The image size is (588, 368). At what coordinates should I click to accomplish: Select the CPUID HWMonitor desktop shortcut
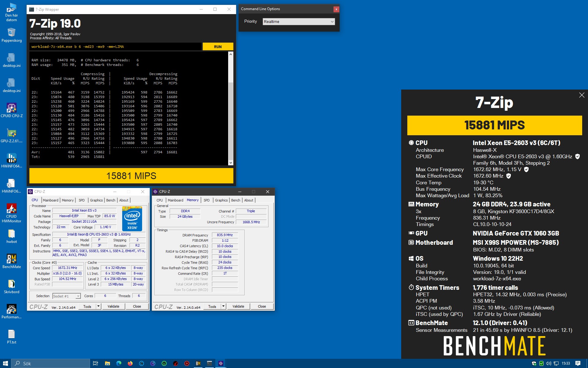point(11,213)
